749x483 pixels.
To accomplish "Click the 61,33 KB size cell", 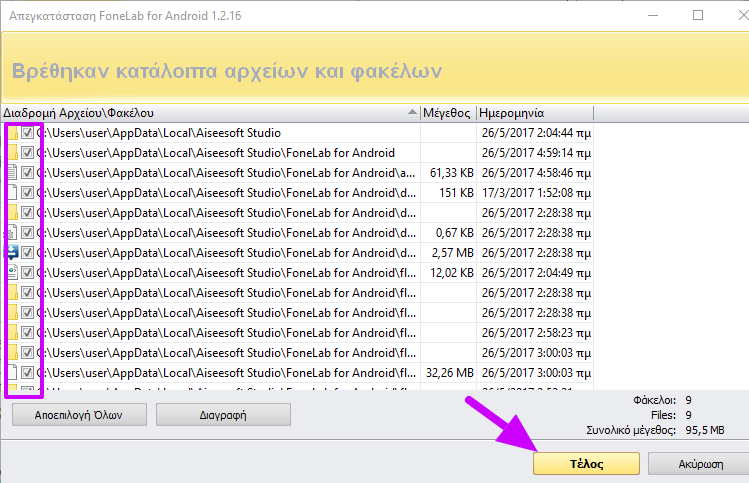I will click(451, 173).
